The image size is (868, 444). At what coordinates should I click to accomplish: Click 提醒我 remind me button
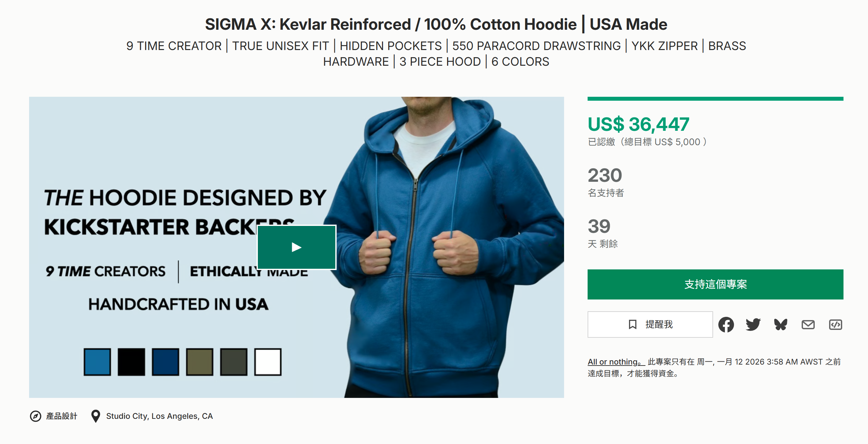tap(659, 324)
